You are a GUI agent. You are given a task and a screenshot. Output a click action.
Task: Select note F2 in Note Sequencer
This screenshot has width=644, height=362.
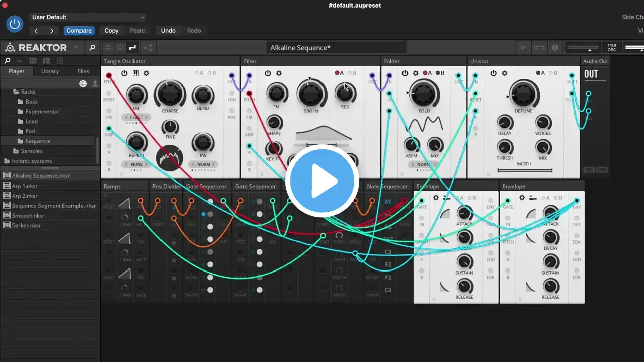click(x=388, y=277)
